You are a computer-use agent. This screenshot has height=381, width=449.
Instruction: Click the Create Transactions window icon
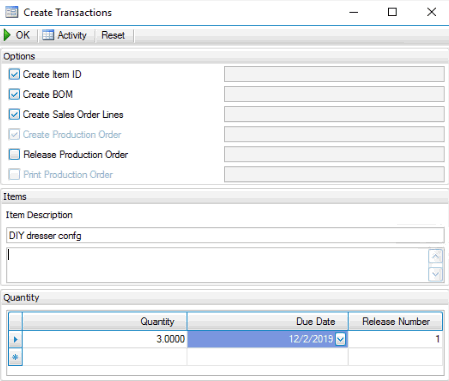click(12, 12)
